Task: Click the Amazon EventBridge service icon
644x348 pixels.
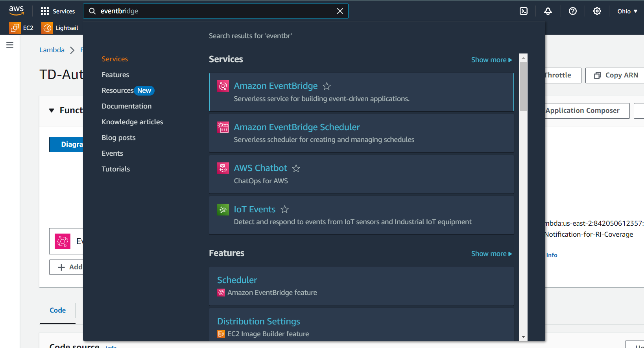Action: tap(223, 86)
